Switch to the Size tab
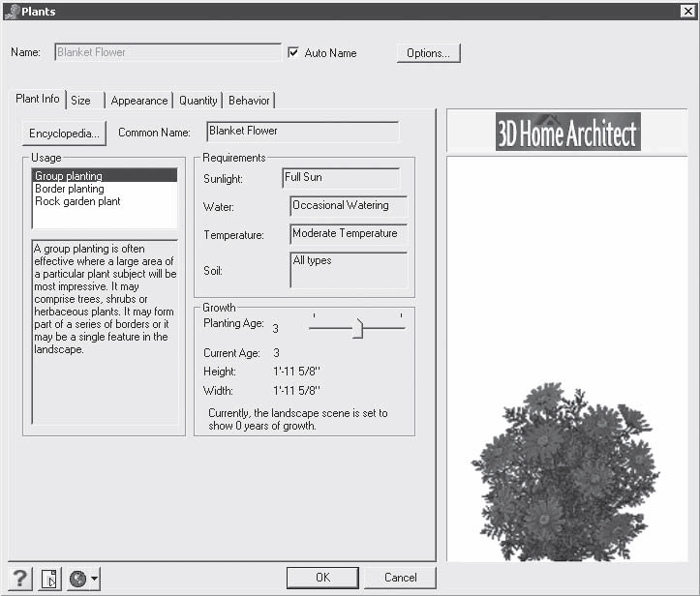The width and height of the screenshot is (700, 596). [x=81, y=101]
